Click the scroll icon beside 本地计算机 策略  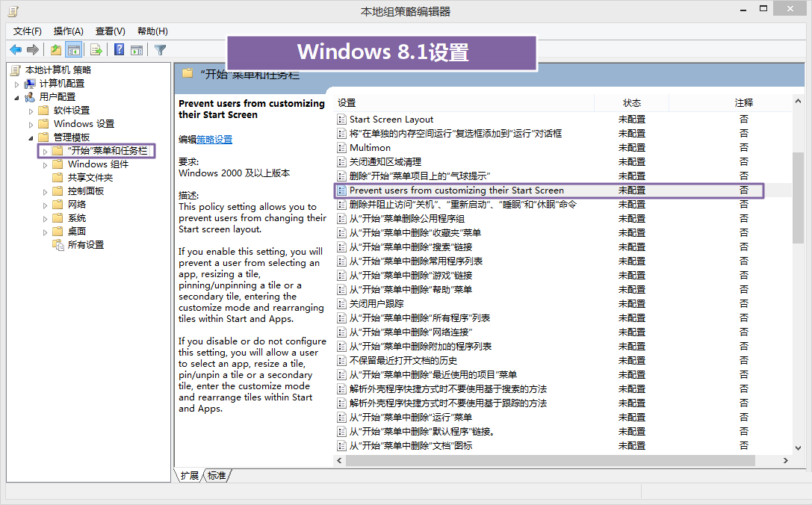tap(16, 70)
